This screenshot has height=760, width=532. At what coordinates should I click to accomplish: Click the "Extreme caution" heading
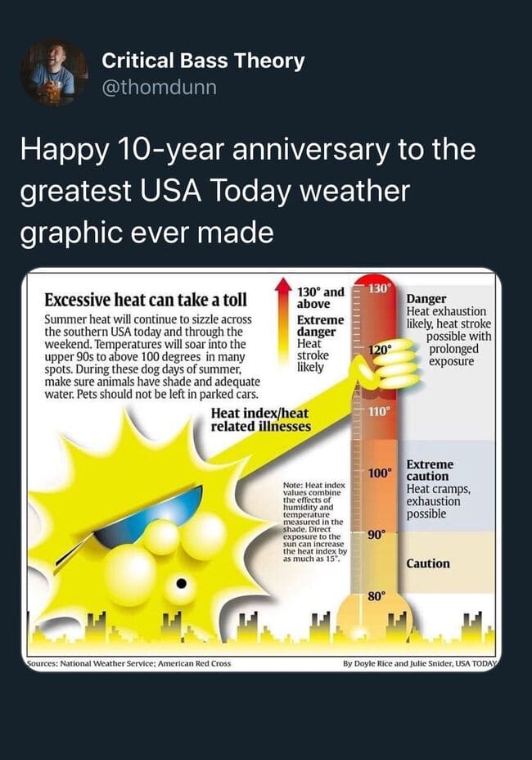point(430,470)
